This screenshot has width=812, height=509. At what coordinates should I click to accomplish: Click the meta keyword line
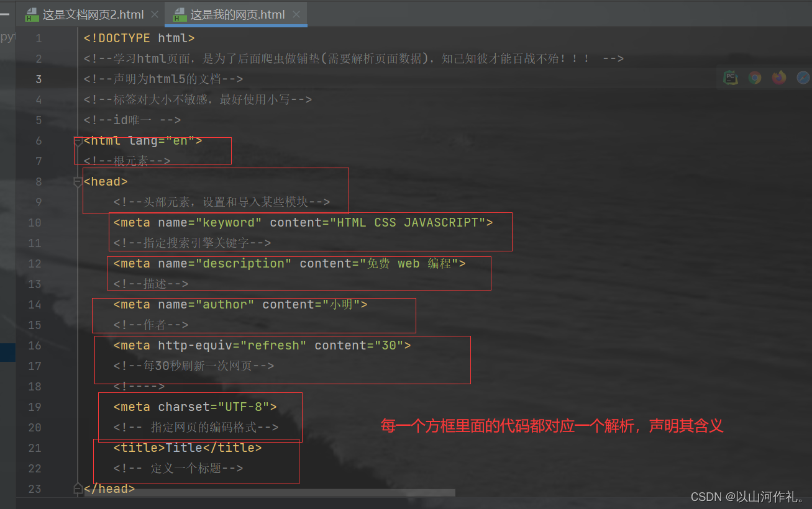(x=303, y=223)
